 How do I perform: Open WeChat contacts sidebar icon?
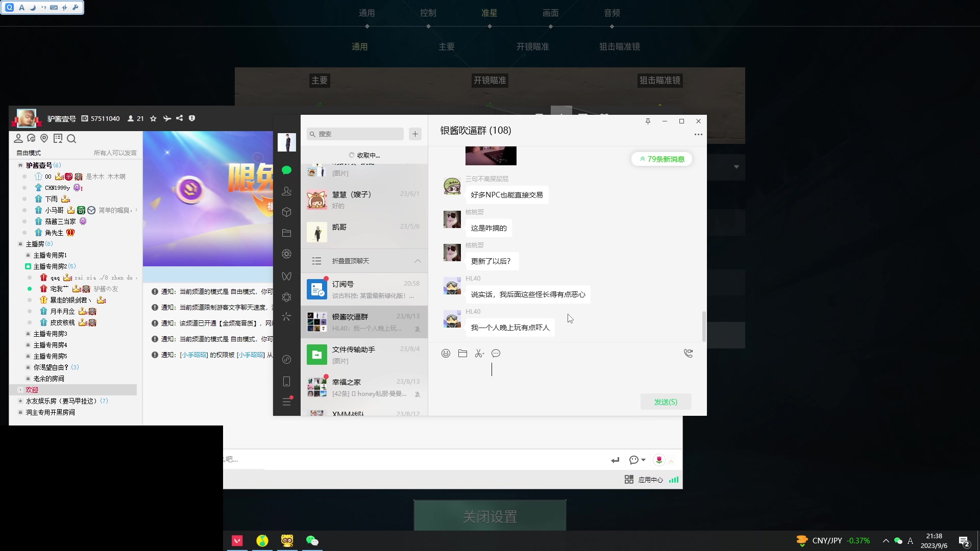tap(286, 191)
